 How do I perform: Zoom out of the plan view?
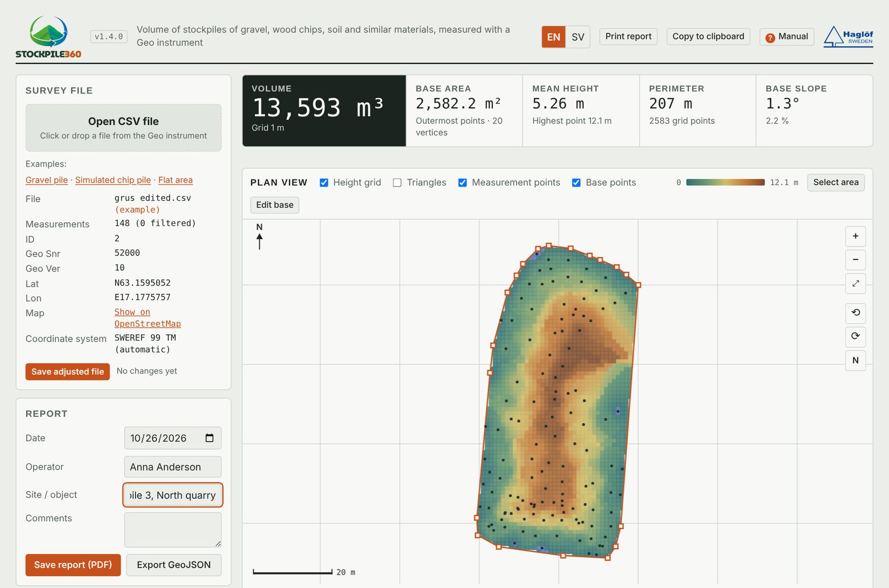(x=856, y=260)
